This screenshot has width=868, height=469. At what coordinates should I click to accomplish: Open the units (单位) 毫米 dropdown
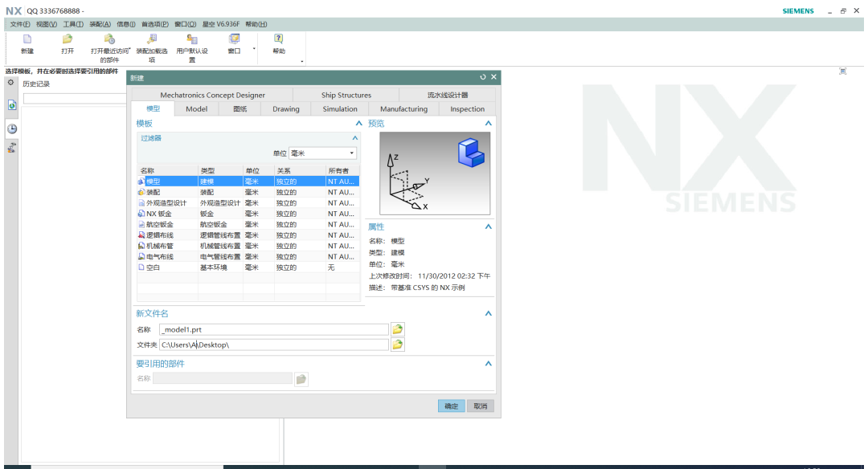(x=323, y=153)
